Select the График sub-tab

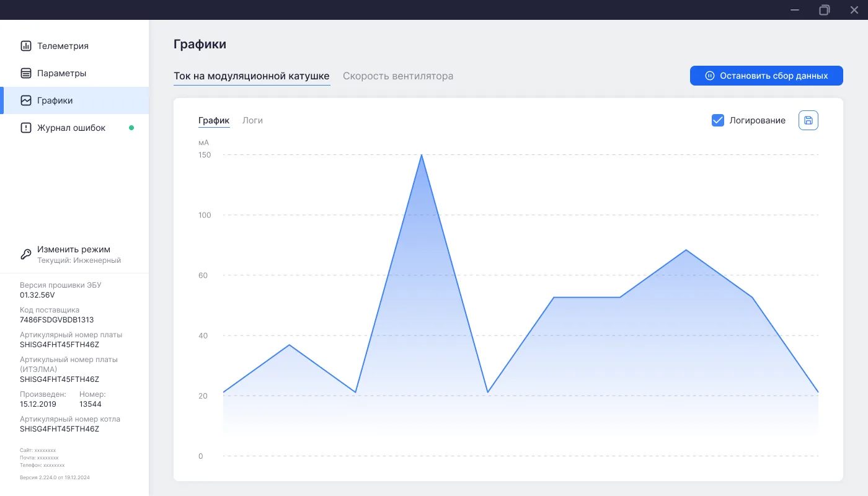[x=214, y=121]
